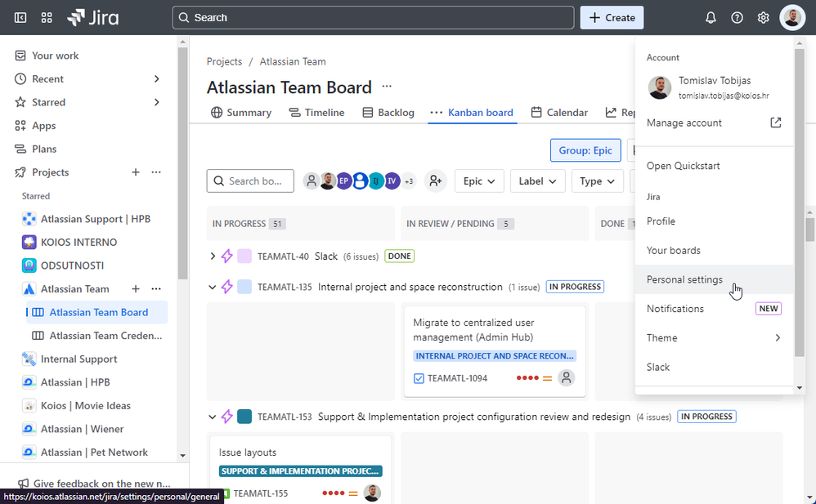Screen dimensions: 816x504
Task: Click the TEAMATL-1094 issue key
Action: tap(457, 378)
